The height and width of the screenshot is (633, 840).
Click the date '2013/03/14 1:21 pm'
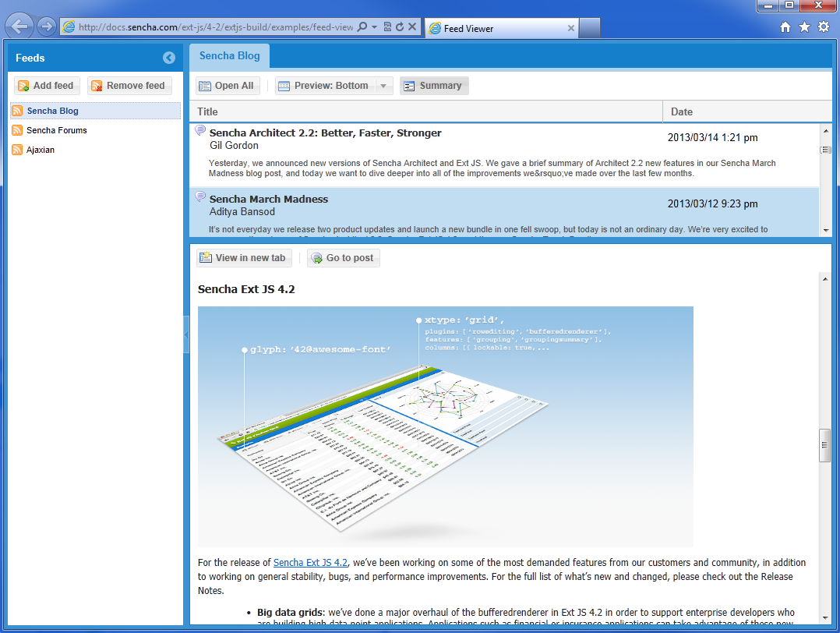[712, 138]
